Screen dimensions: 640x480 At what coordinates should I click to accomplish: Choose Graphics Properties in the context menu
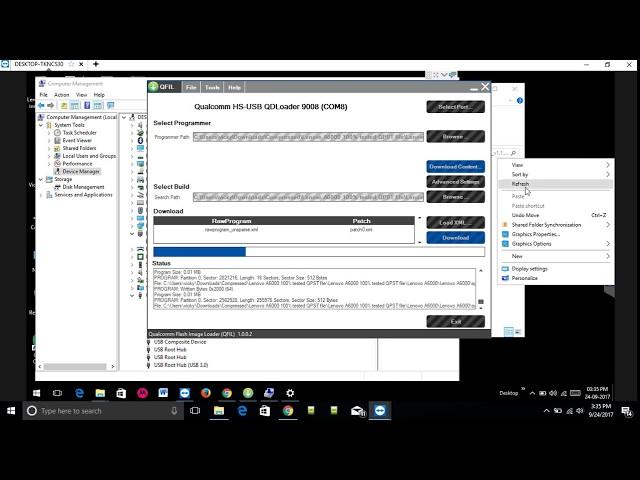click(x=556, y=234)
